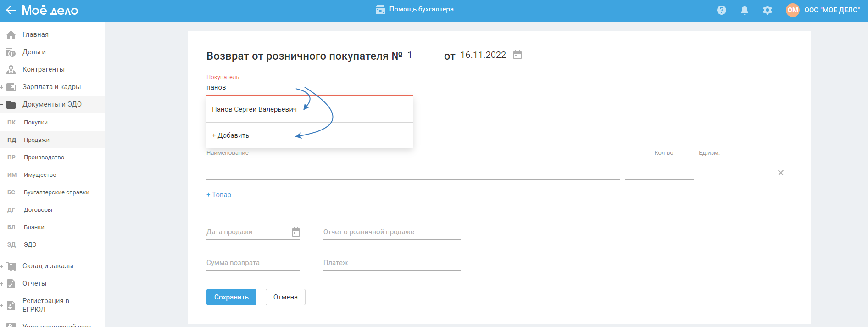The width and height of the screenshot is (868, 327).
Task: Click the 16.11.2022 document date field
Action: [483, 55]
